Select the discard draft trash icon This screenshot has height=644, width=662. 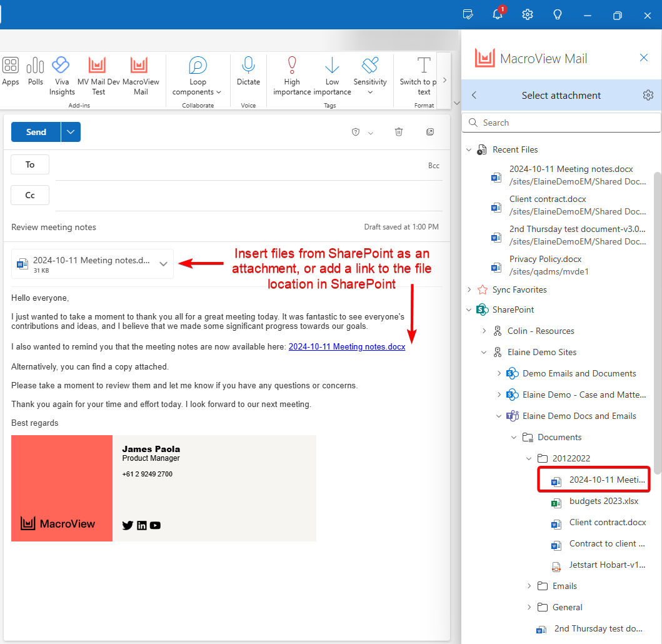point(399,132)
